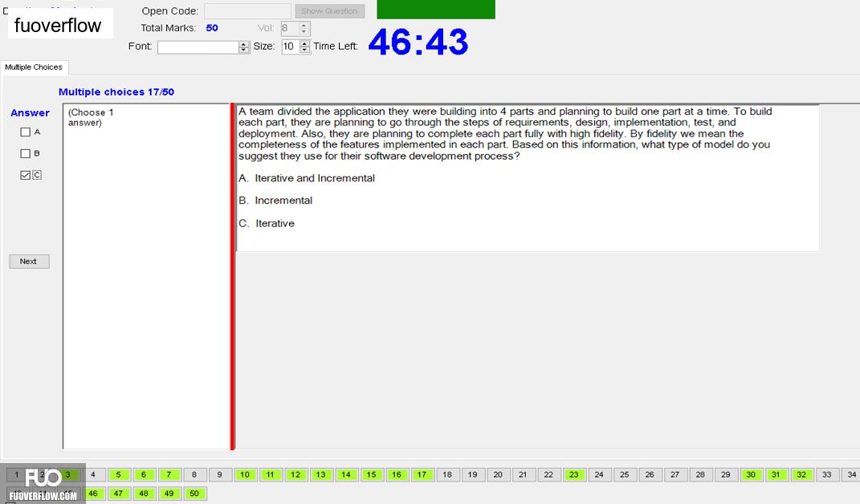Check answer option A checkbox
The height and width of the screenshot is (504, 860).
pos(25,132)
